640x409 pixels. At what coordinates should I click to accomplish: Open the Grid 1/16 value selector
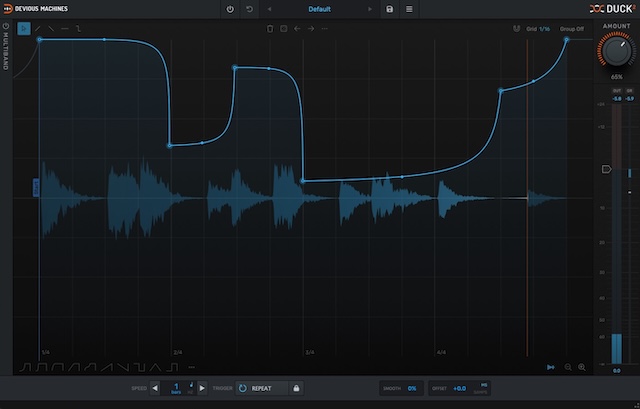pyautogui.click(x=537, y=28)
